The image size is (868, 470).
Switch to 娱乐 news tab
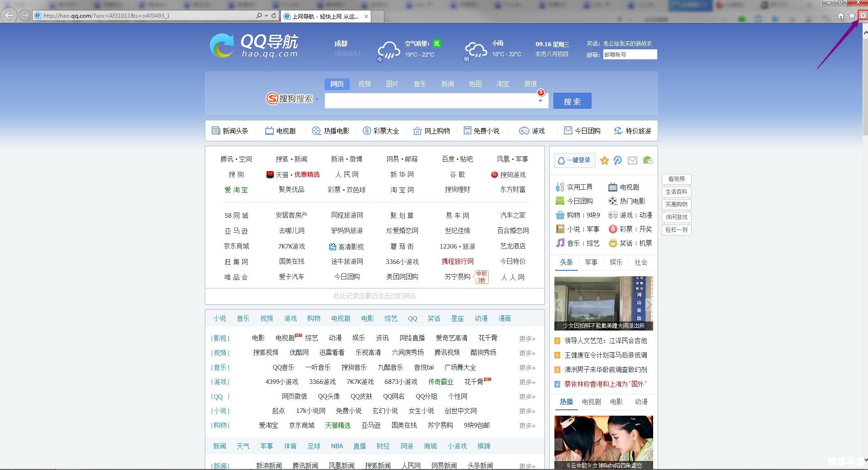coord(616,263)
